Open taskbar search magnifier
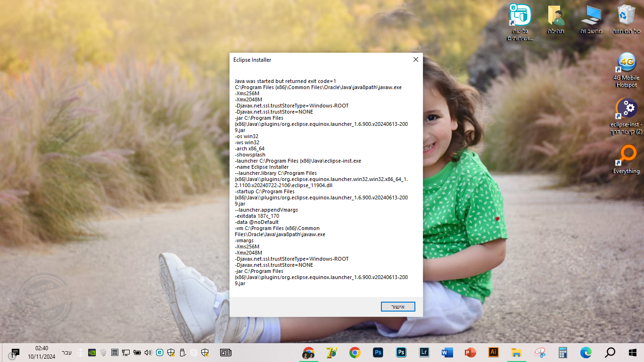The width and height of the screenshot is (644, 362). click(610, 352)
